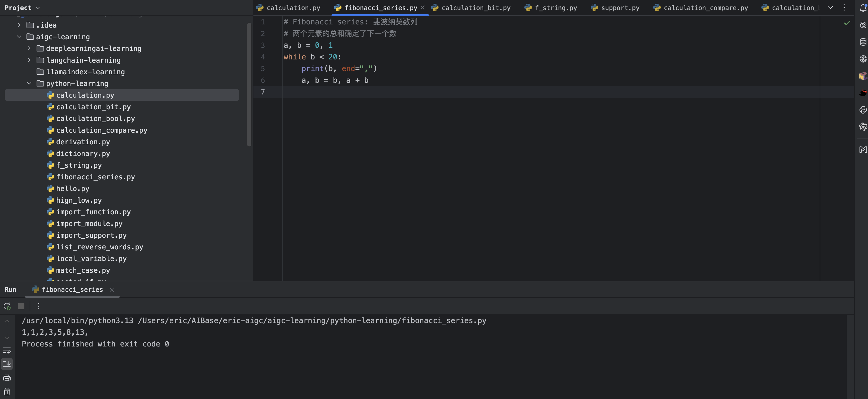
Task: Switch to calculation_bit.py editor tab
Action: pos(471,7)
